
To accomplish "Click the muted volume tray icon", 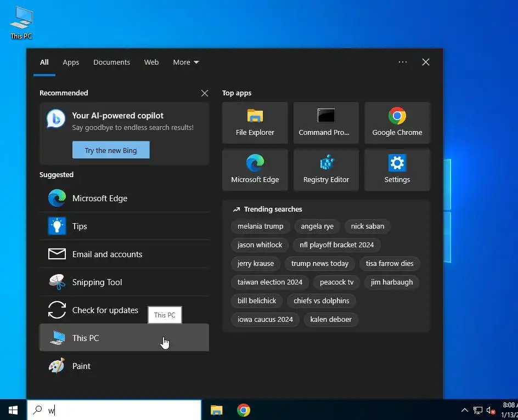I will click(491, 411).
